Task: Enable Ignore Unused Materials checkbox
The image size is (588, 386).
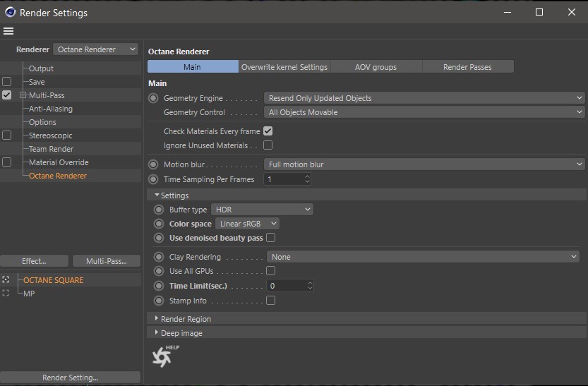Action: (268, 145)
